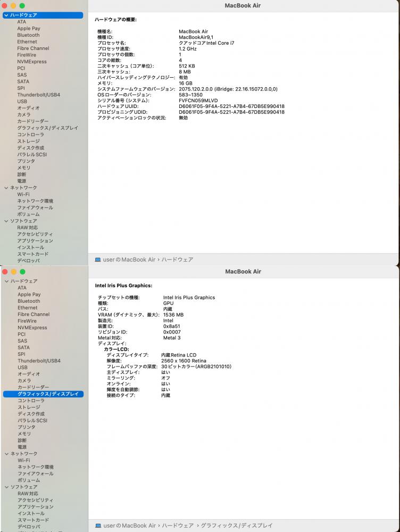Viewport: 400px width, 532px height.
Task: Collapse ハードウェア section in top window
Action: tap(6, 15)
